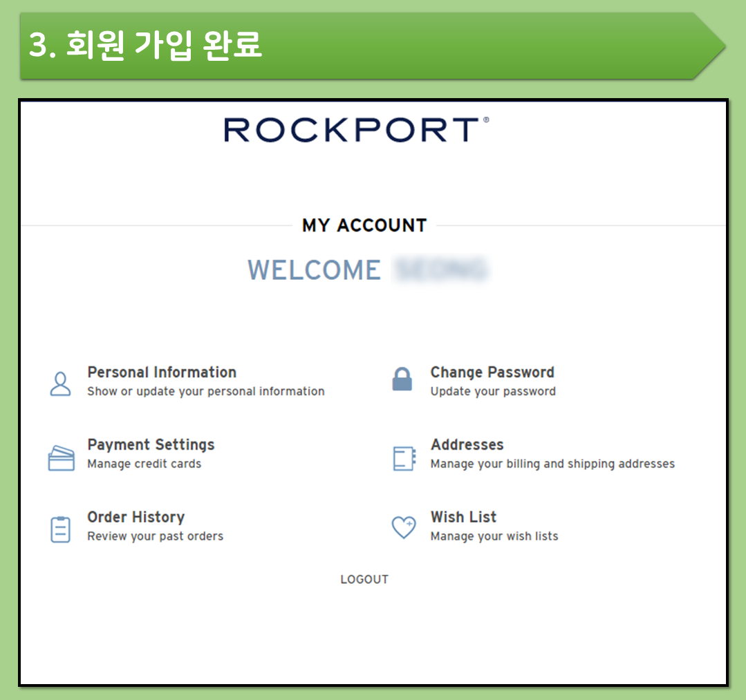Click the MY ACCOUNT heading
This screenshot has width=746, height=700.
tap(364, 225)
